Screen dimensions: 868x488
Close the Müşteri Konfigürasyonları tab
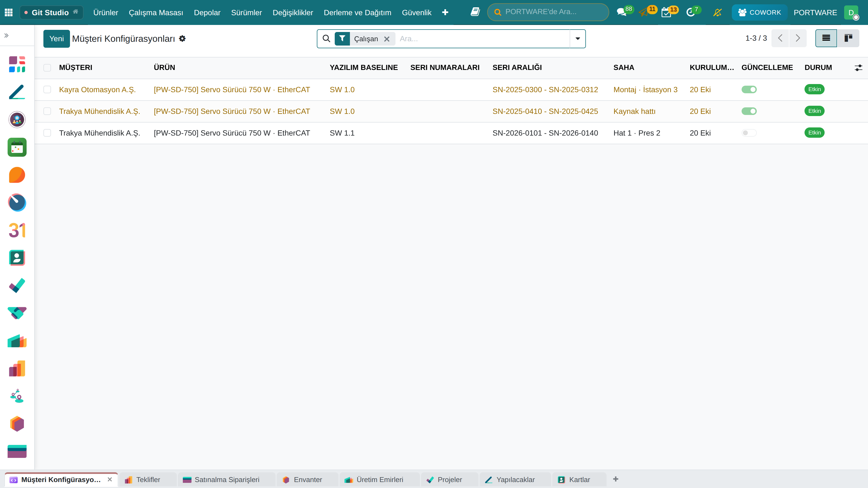[110, 479]
